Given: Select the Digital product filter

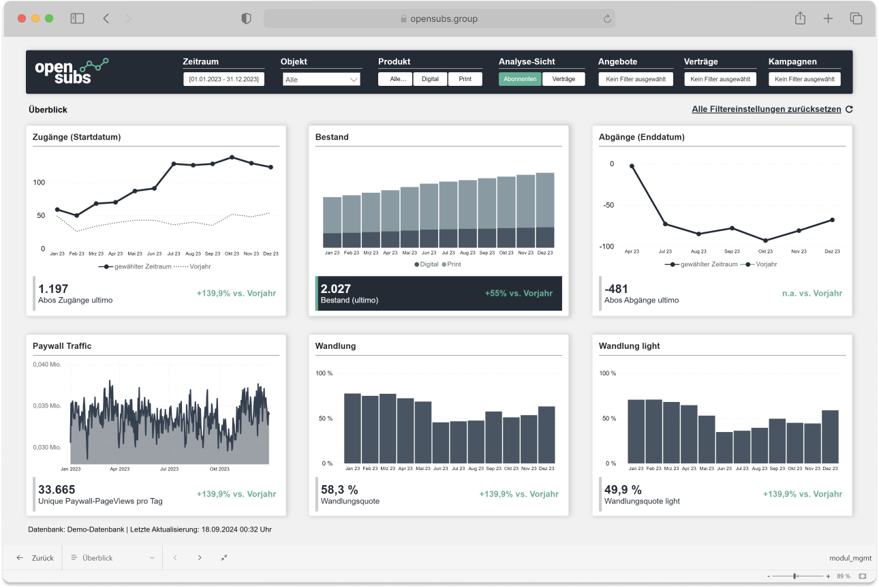Looking at the screenshot, I should click(x=430, y=79).
